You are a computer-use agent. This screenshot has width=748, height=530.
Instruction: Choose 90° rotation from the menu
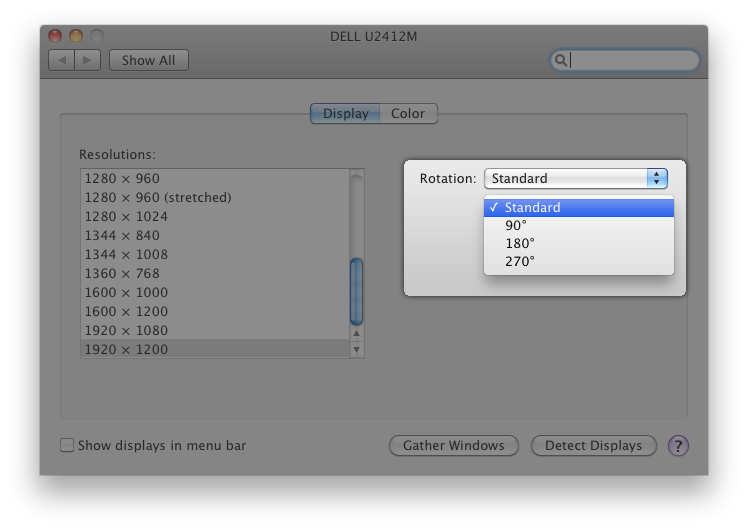pos(579,225)
